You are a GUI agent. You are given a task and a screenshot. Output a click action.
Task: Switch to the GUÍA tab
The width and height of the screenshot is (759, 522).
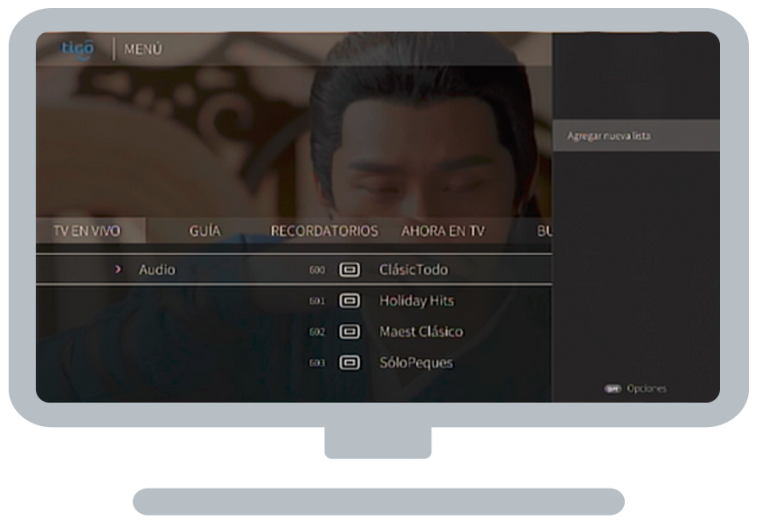[205, 231]
